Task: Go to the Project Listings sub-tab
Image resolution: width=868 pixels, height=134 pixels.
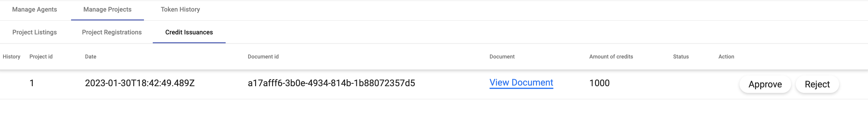Action: tap(34, 32)
